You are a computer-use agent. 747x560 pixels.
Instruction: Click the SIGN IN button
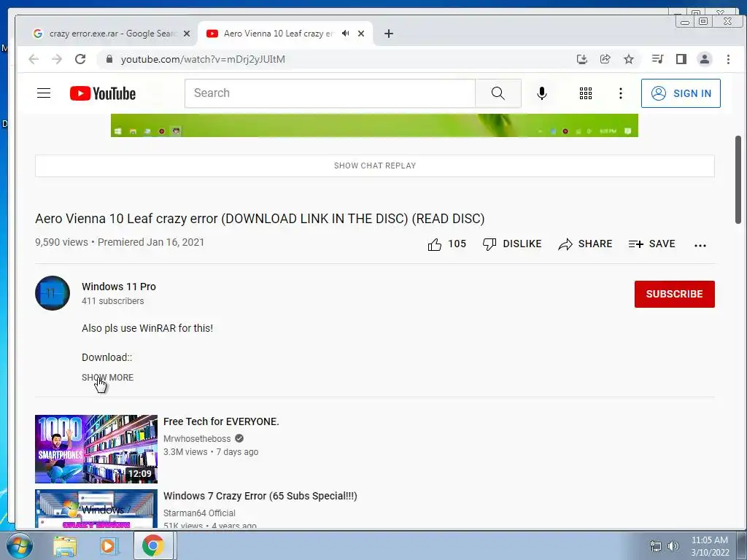pyautogui.click(x=681, y=93)
